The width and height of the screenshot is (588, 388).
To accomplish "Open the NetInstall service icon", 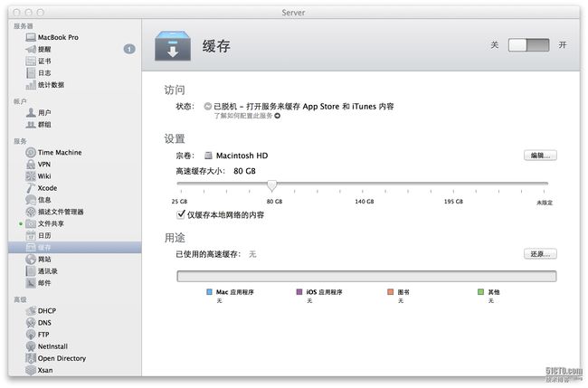I will coord(31,346).
